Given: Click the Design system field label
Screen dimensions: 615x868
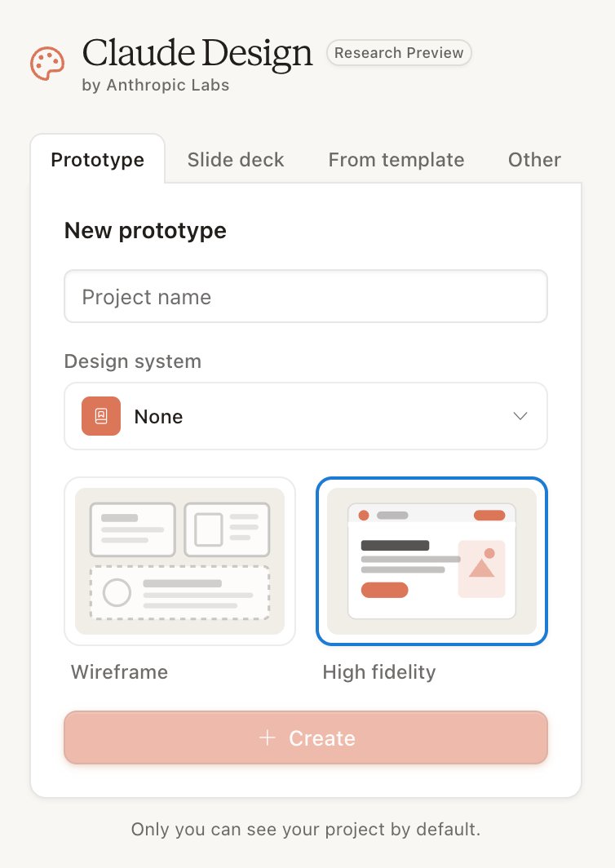Looking at the screenshot, I should tap(133, 361).
